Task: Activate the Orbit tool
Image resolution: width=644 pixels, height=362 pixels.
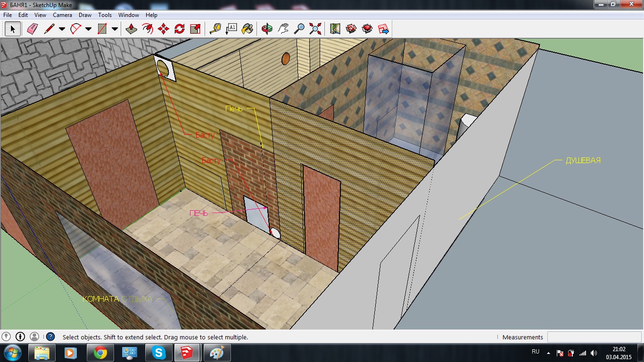Action: pos(267,29)
